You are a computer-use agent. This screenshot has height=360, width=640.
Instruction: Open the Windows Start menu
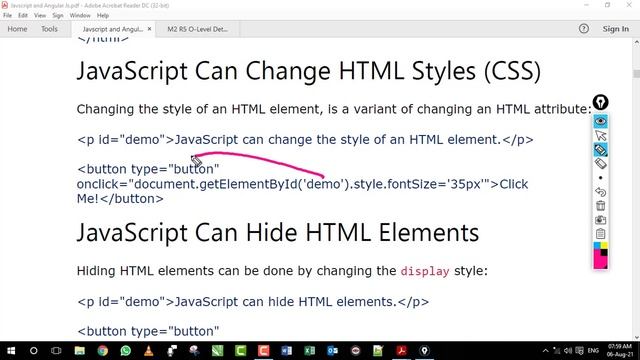tap(11, 351)
